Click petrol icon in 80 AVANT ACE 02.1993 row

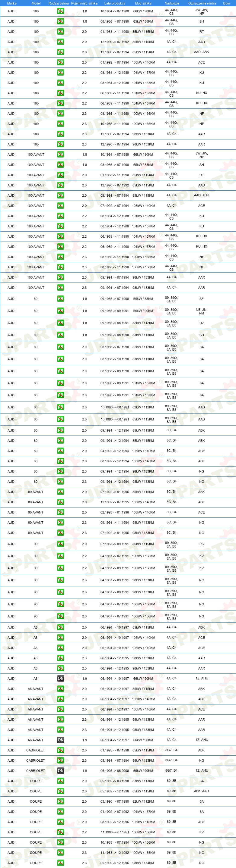[x=60, y=512]
